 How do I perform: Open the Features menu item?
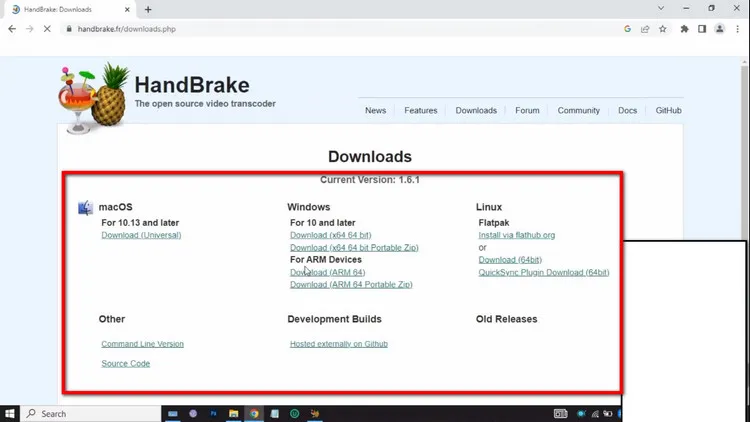(420, 111)
